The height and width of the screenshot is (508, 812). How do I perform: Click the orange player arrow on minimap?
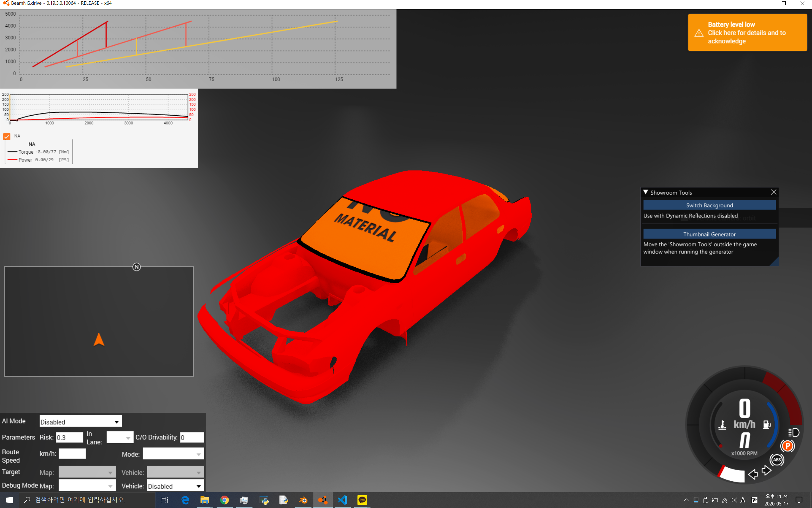pos(99,339)
